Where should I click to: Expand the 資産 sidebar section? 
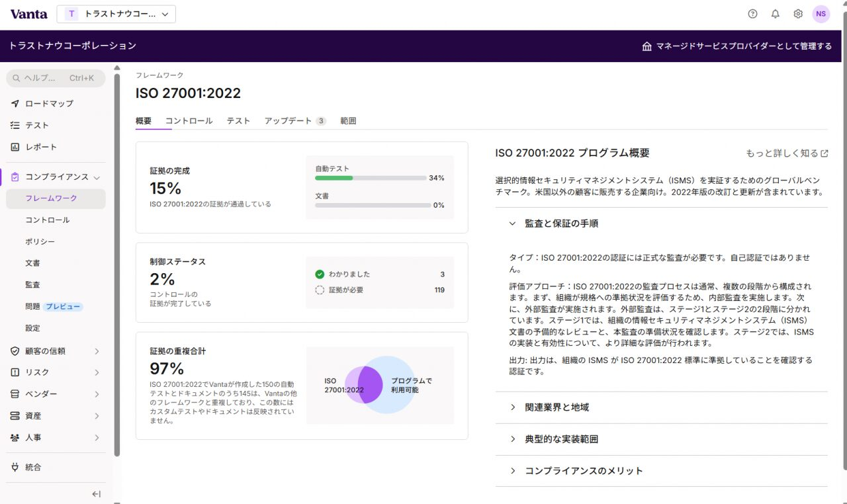point(97,416)
